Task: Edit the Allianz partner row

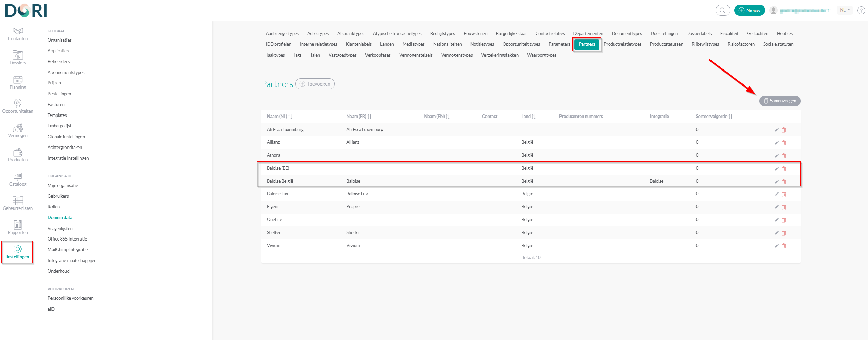Action: click(x=776, y=143)
